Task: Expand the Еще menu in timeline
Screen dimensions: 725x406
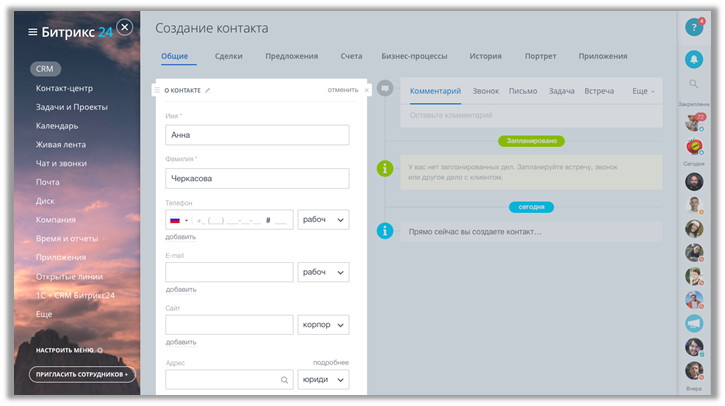Action: 643,91
